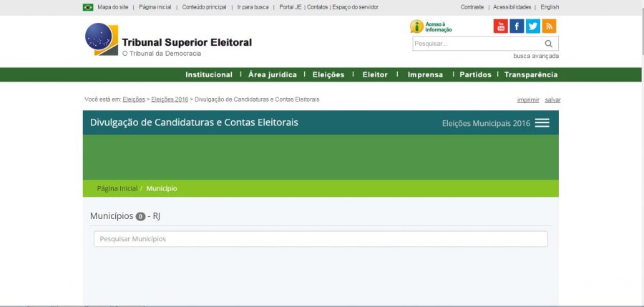Open the Transparência menu

pyautogui.click(x=531, y=74)
